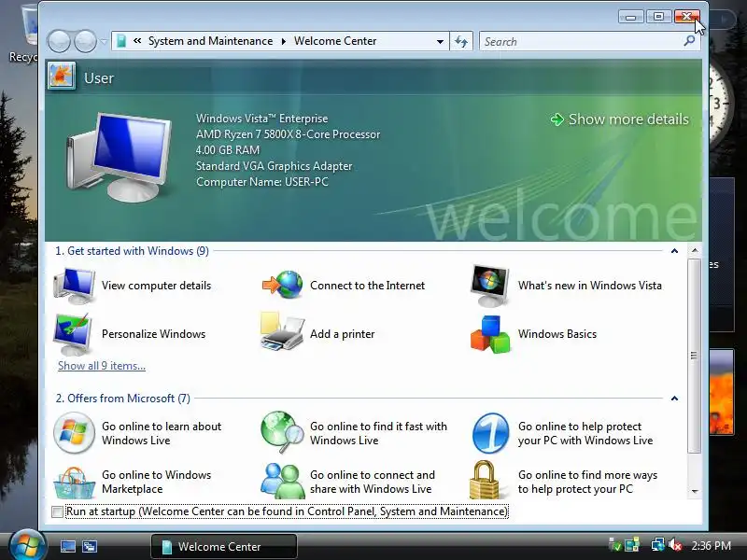Click the search magnifier icon
747x560 pixels.
pos(689,41)
